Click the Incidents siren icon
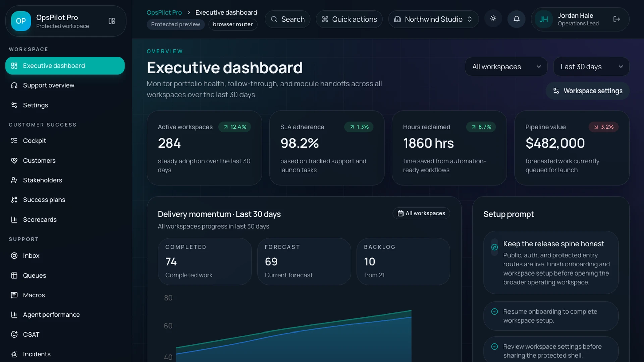Screen dimensions: 644x362 pos(14,354)
